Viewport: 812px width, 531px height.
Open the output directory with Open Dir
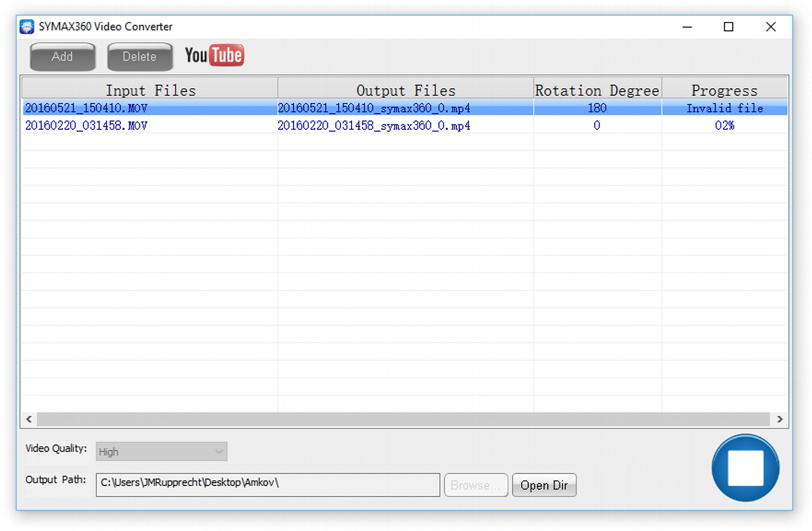pos(544,485)
